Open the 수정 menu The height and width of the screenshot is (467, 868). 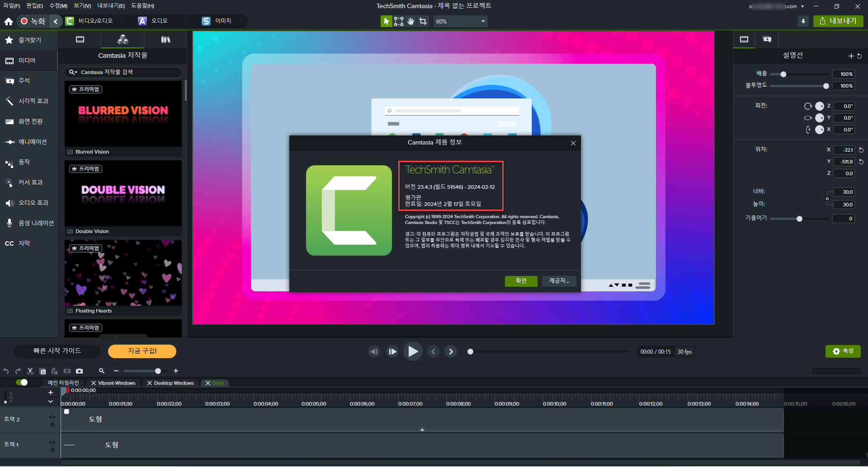[58, 6]
